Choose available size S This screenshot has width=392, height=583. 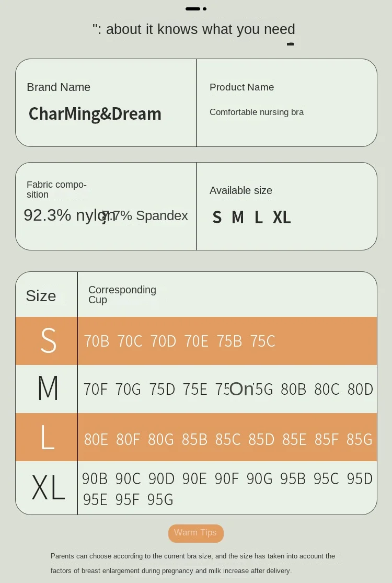217,217
